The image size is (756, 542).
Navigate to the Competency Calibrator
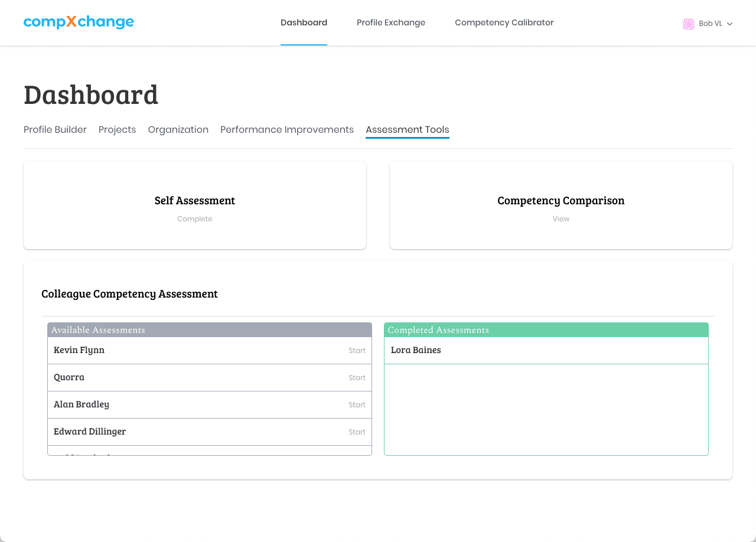point(504,22)
